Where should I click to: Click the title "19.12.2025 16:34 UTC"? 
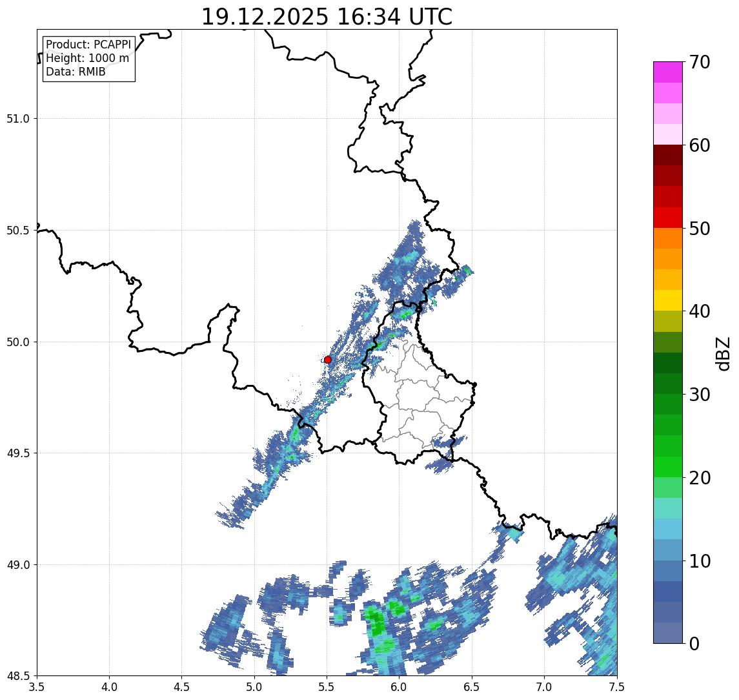[327, 17]
